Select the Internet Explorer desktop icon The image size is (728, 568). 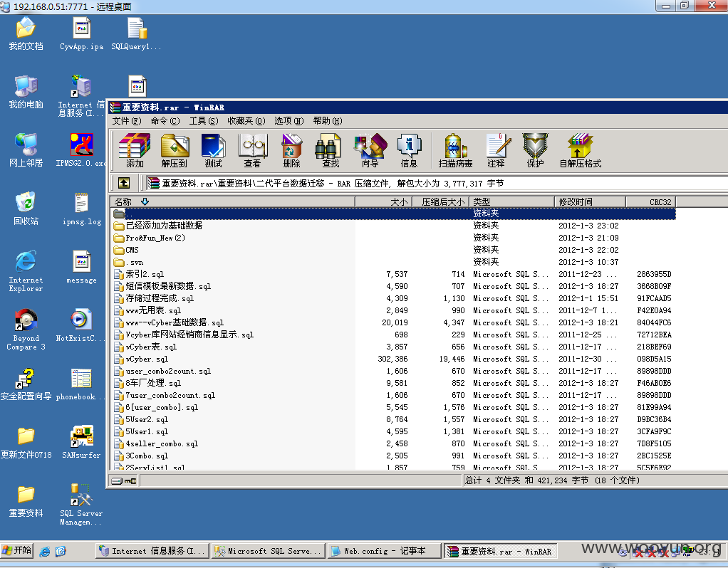[x=26, y=271]
